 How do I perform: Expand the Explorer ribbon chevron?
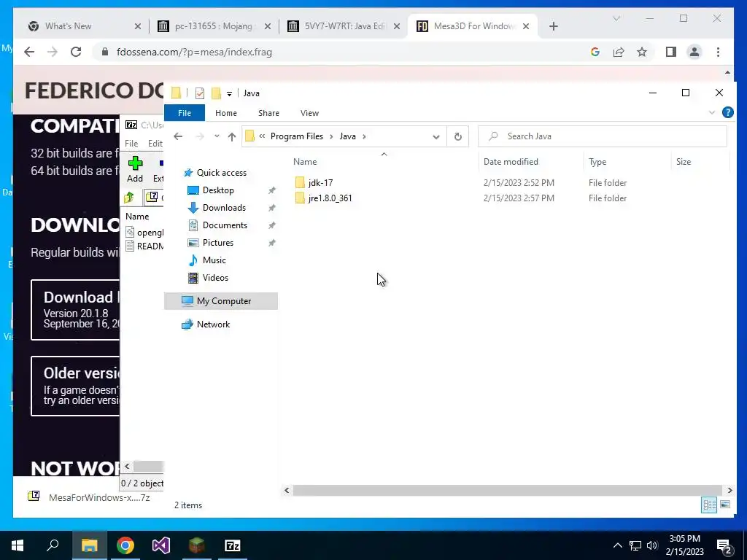coord(712,113)
